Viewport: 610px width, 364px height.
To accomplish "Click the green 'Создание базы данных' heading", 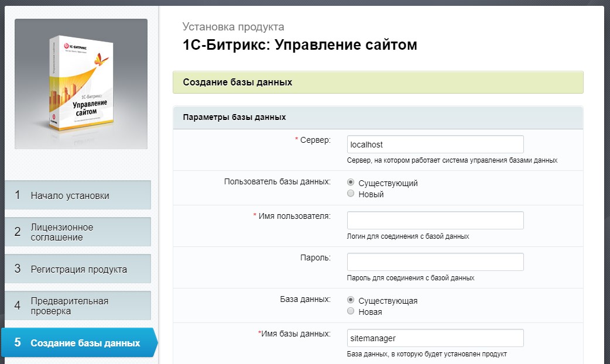I will pos(378,82).
